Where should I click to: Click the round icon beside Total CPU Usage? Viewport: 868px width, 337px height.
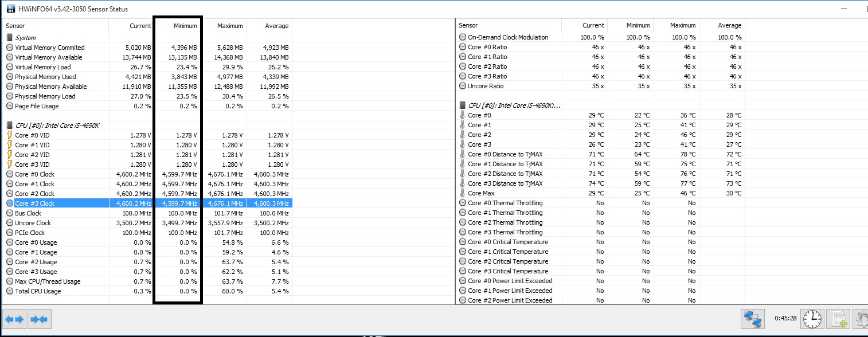click(10, 291)
